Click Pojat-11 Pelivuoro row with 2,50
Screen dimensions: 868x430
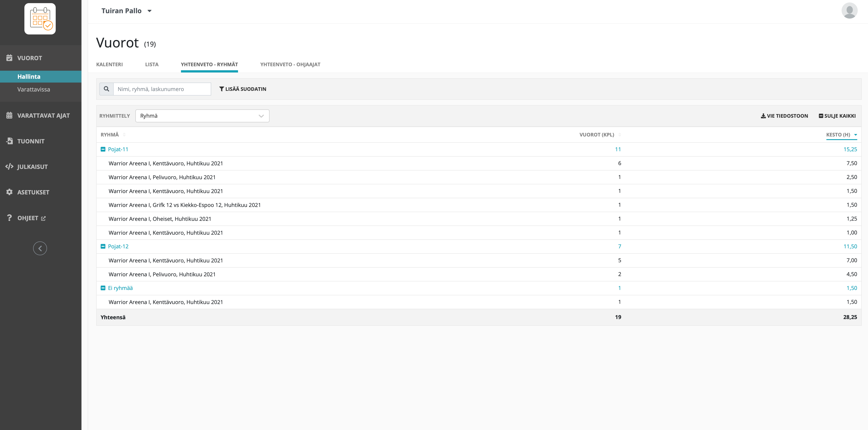479,177
